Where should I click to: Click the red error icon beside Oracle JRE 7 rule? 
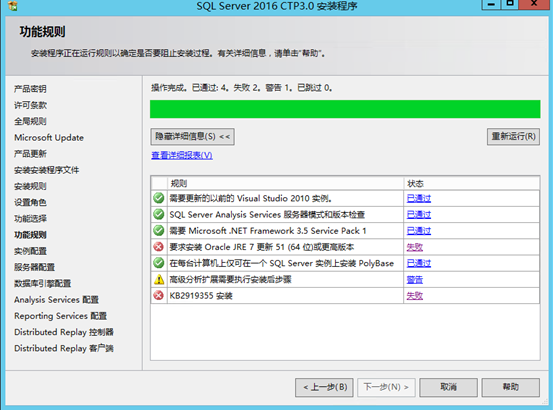tap(159, 247)
